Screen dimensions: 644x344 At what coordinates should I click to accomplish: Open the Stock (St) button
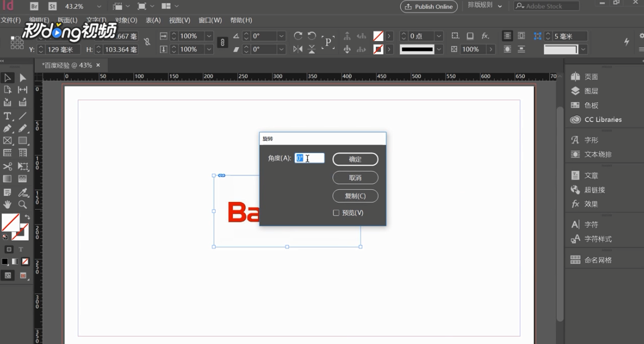pyautogui.click(x=52, y=6)
